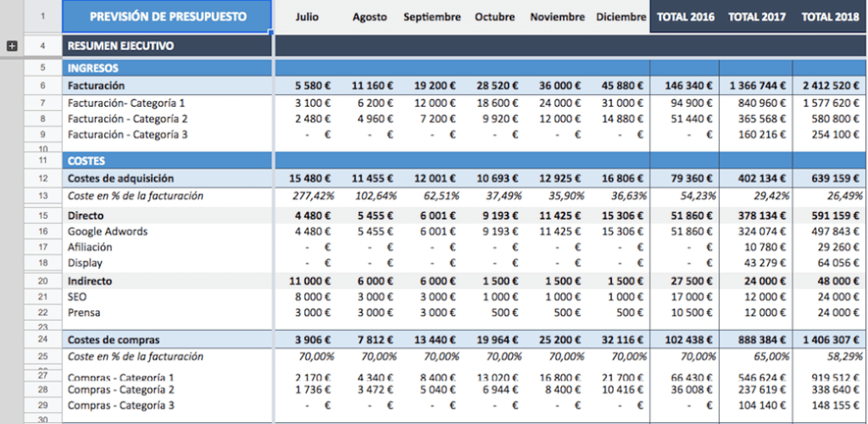
Task: Select Agosto cost percentage cell 102,64%
Action: coord(376,196)
